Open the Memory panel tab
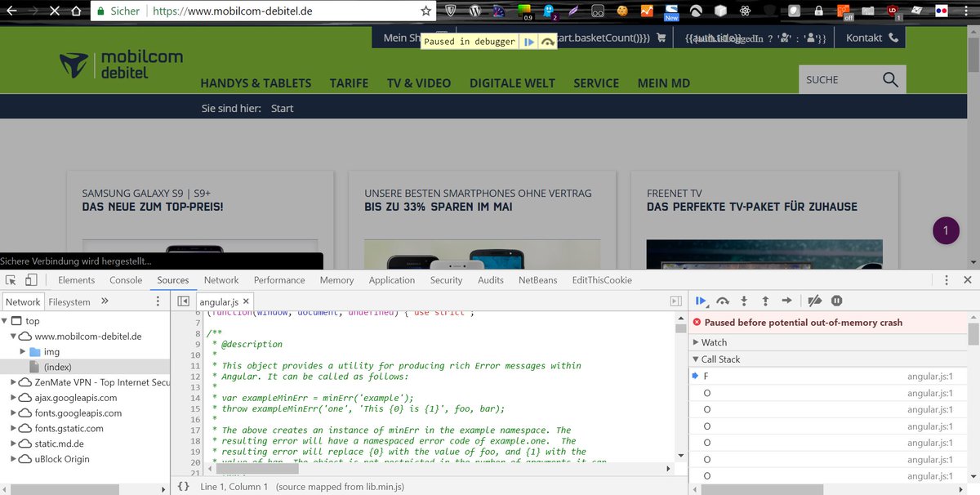This screenshot has height=495, width=980. pyautogui.click(x=337, y=280)
